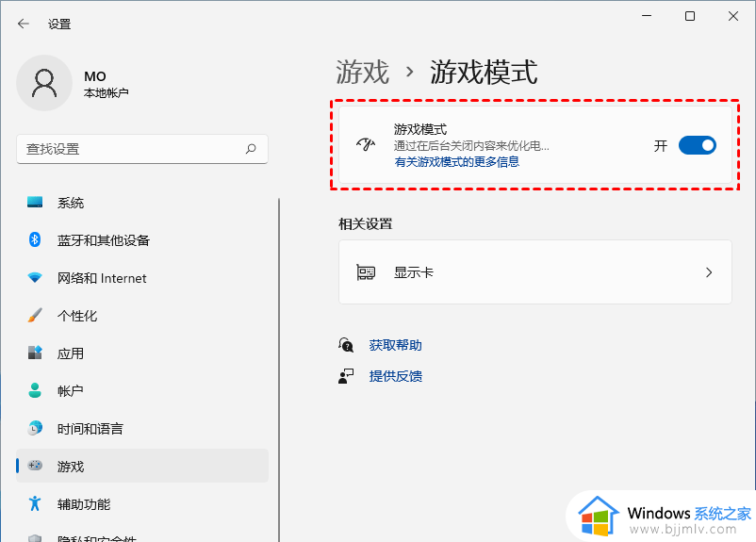Click the 提供反馈 feedback icon
756x542 pixels.
pyautogui.click(x=346, y=376)
